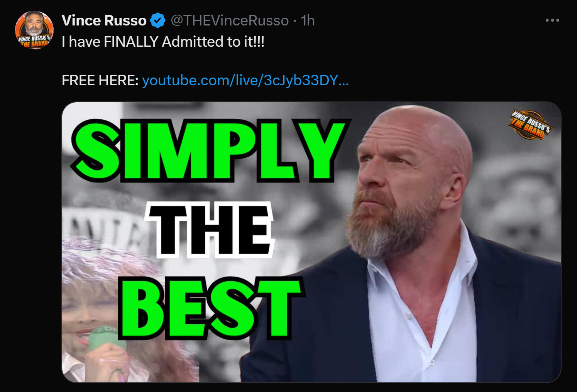Viewport: 577px width, 392px height.
Task: Select the Vince Russo display name
Action: click(104, 20)
